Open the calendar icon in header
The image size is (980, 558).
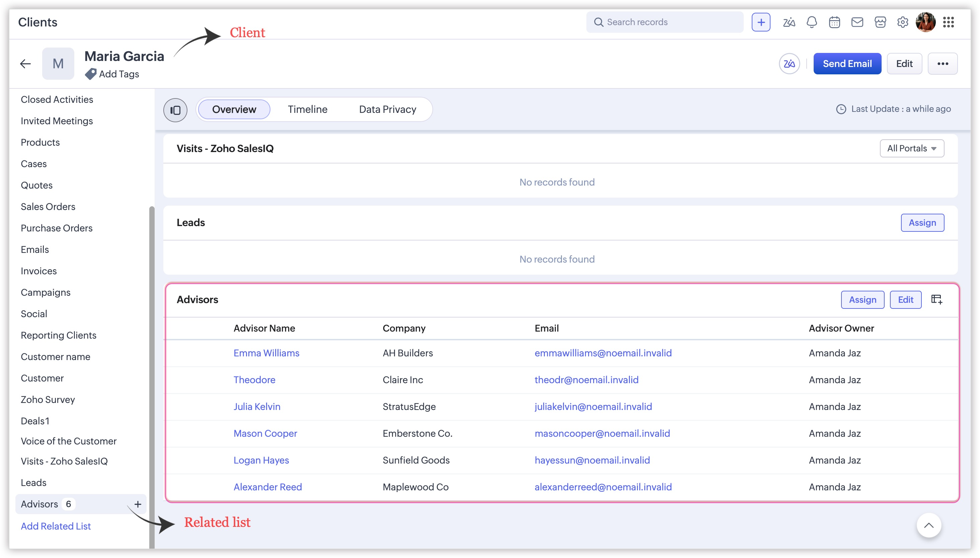click(x=834, y=22)
